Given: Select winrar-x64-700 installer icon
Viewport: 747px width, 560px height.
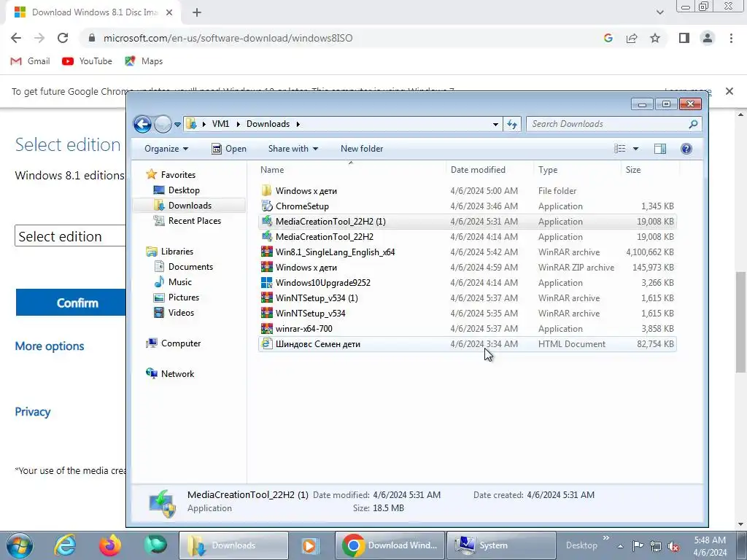Looking at the screenshot, I should tap(267, 329).
